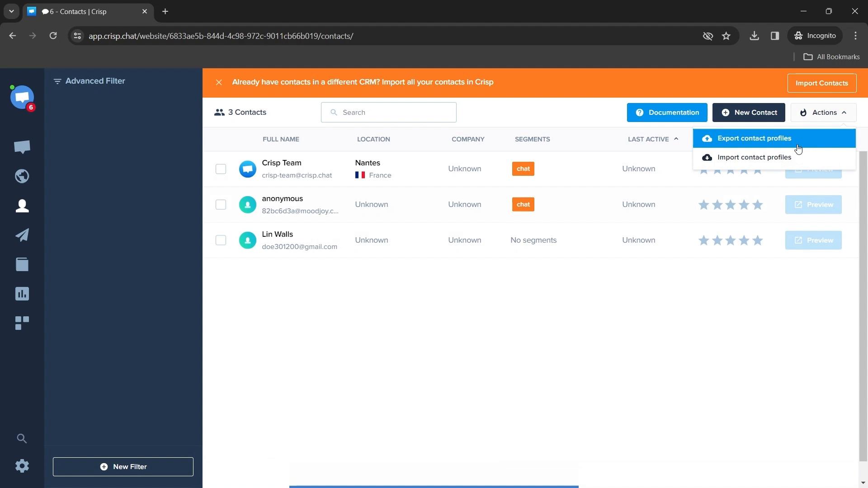Viewport: 868px width, 488px height.
Task: Click the Import Contacts button
Action: coord(821,82)
